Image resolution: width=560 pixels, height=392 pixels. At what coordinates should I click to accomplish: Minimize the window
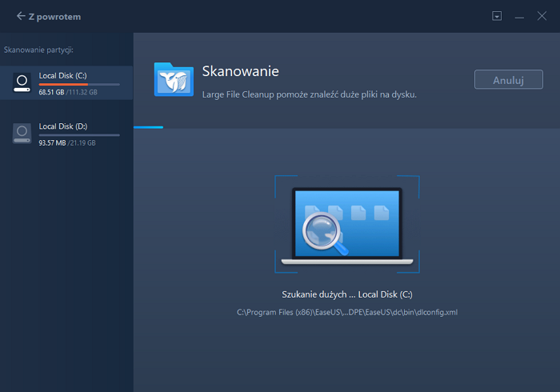pyautogui.click(x=519, y=17)
